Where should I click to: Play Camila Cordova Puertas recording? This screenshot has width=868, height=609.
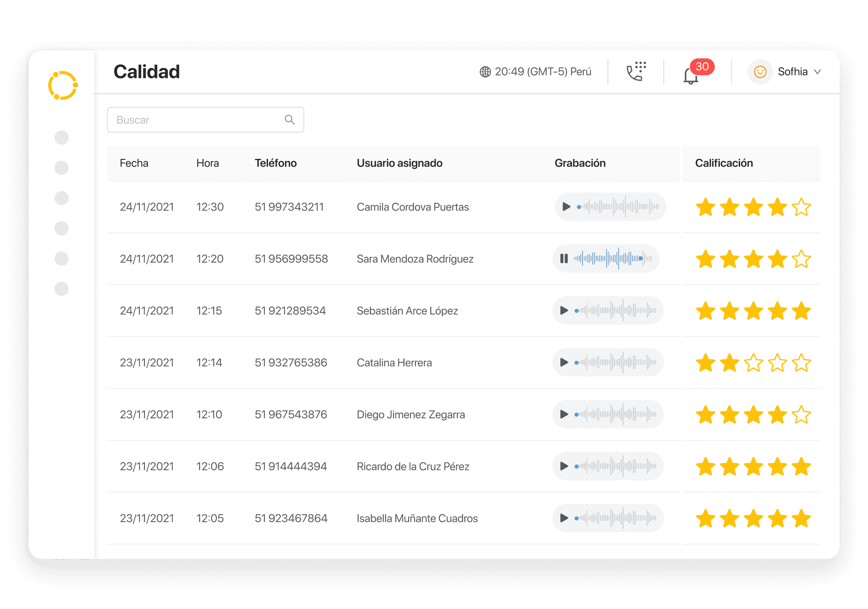(x=566, y=207)
